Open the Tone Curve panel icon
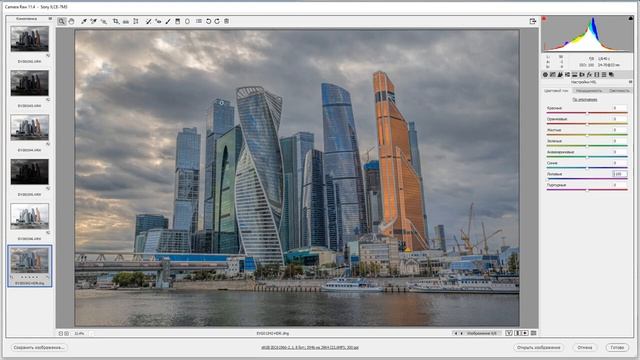 [553, 75]
